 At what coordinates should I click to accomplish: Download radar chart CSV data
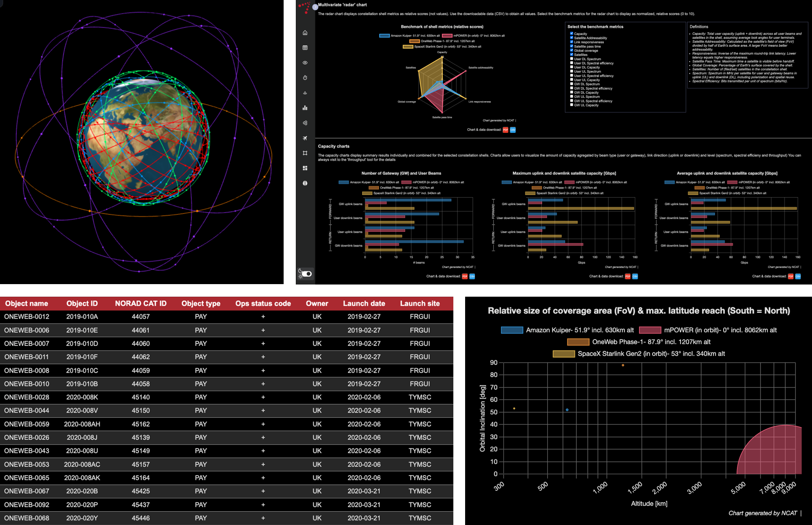coord(513,130)
